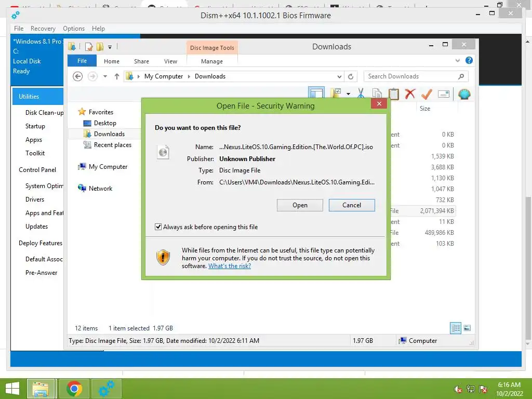
Task: Click the Copy pages icon
Action: [x=377, y=94]
